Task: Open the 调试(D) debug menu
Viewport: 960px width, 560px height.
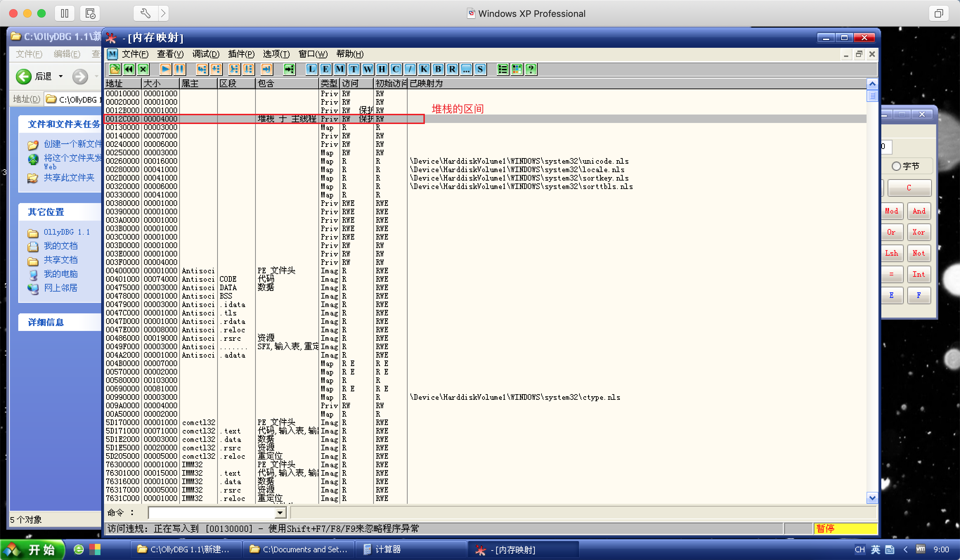Action: click(206, 54)
